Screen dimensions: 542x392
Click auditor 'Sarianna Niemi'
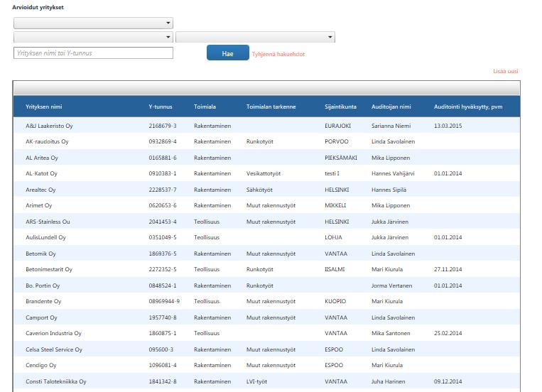(391, 126)
